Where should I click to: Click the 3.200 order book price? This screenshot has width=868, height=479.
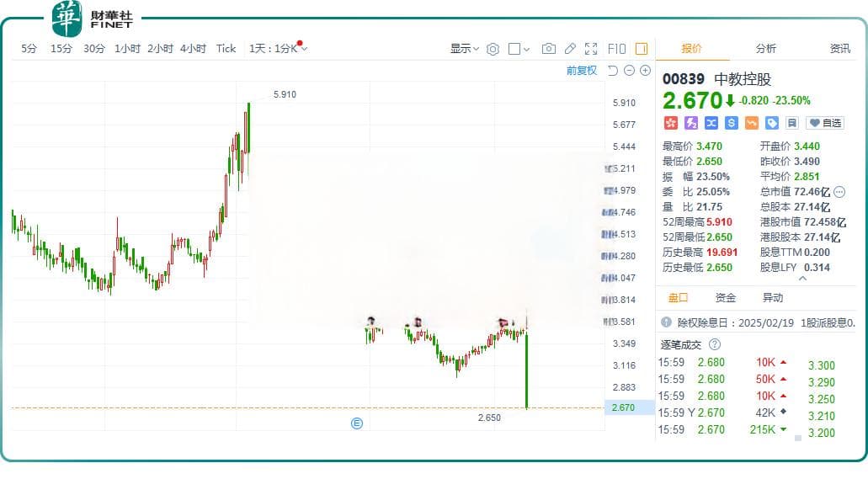tap(821, 433)
